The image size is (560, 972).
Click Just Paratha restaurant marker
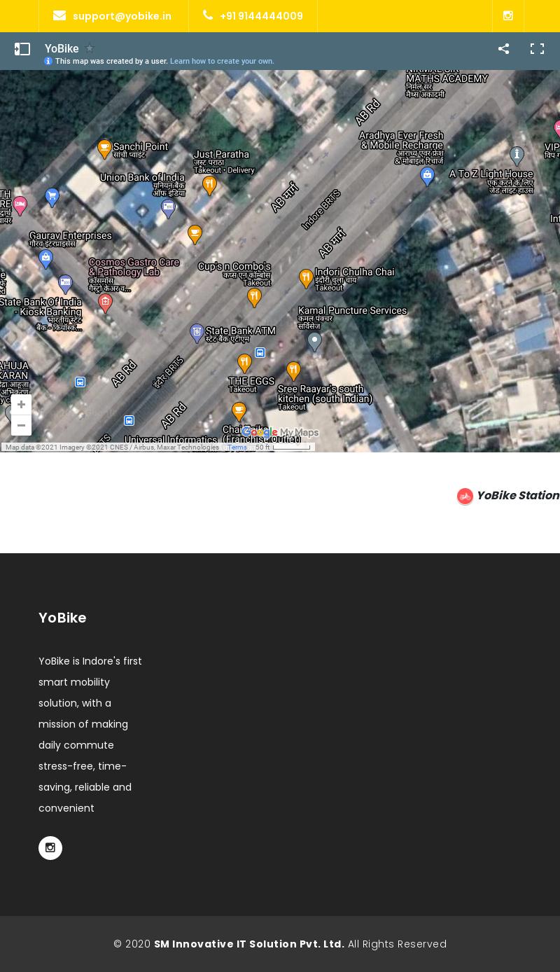click(209, 185)
